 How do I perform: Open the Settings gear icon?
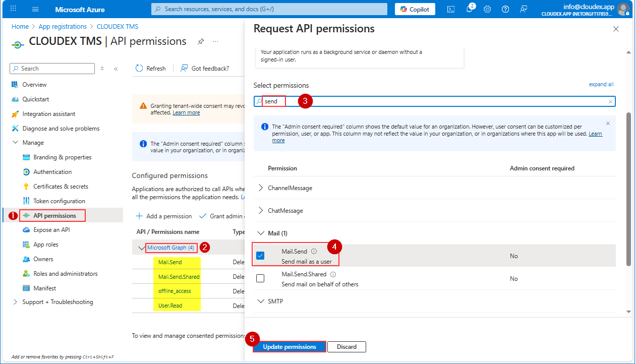coord(487,9)
